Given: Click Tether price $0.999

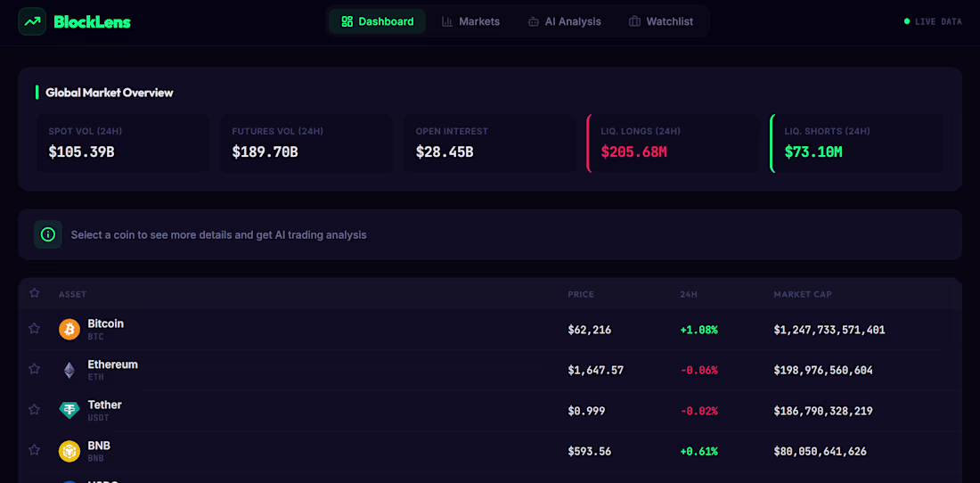Looking at the screenshot, I should pyautogui.click(x=586, y=411).
